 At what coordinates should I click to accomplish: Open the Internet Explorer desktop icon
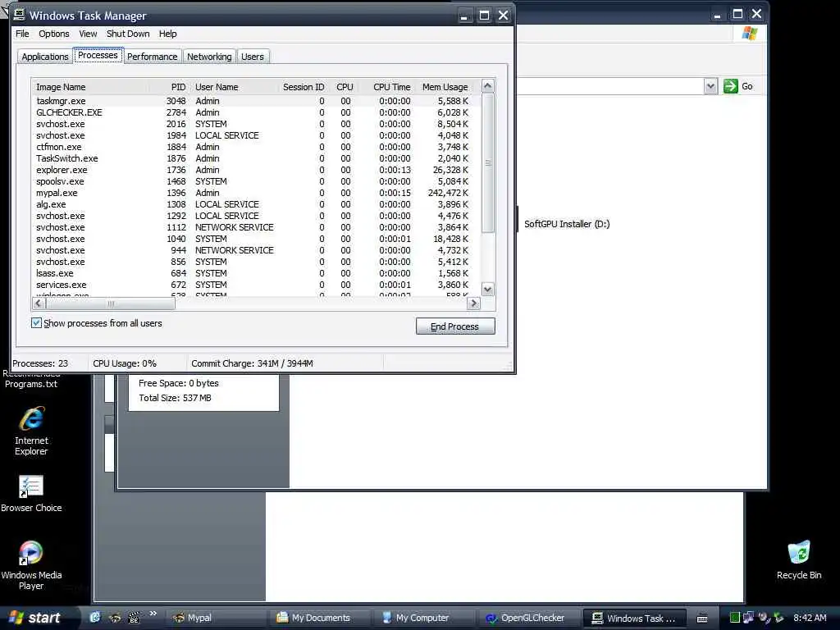tap(32, 431)
